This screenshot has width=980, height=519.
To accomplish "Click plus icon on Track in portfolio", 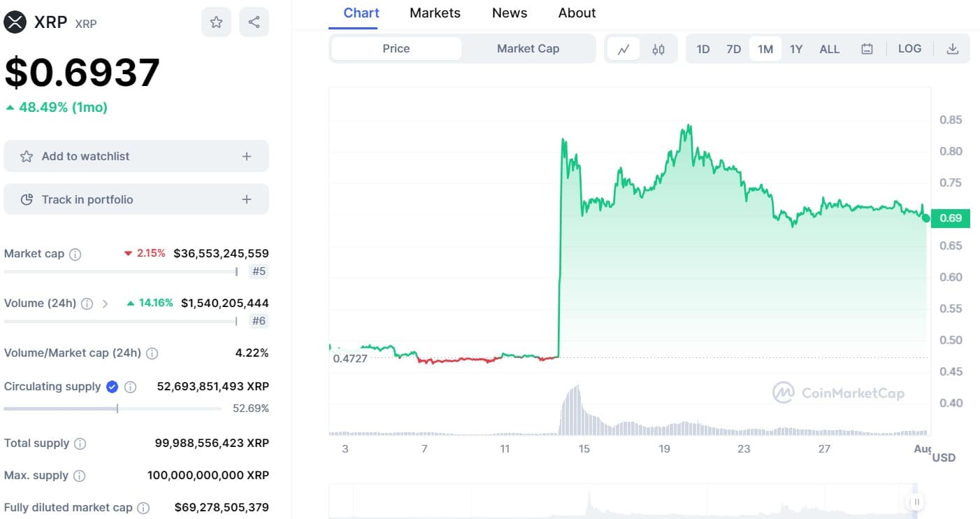I will 246,200.
